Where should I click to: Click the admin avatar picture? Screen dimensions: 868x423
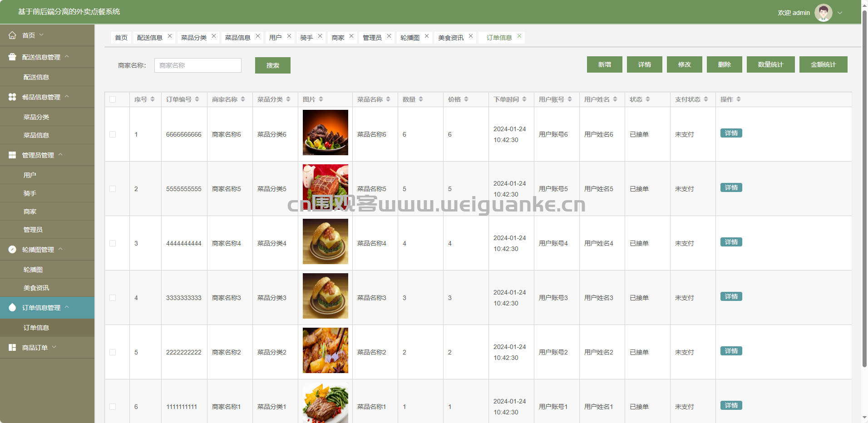point(823,13)
